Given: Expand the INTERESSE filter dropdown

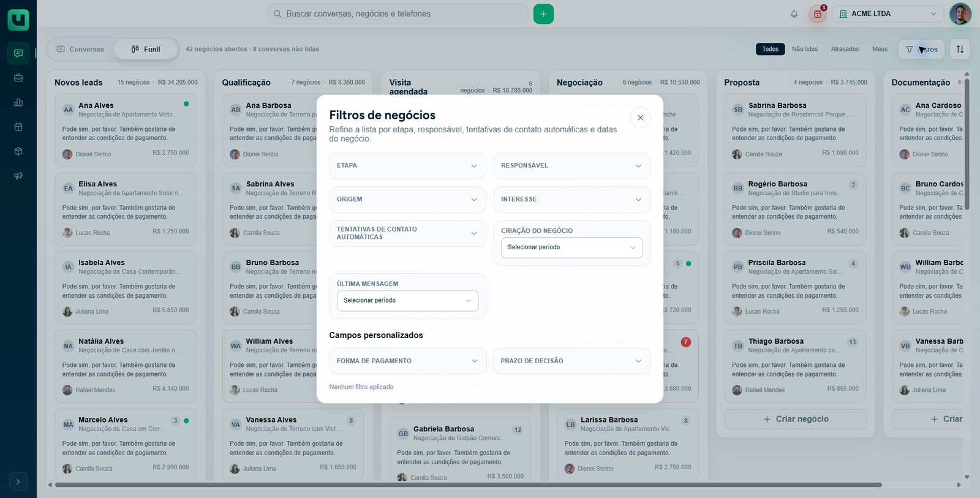Looking at the screenshot, I should click(572, 200).
